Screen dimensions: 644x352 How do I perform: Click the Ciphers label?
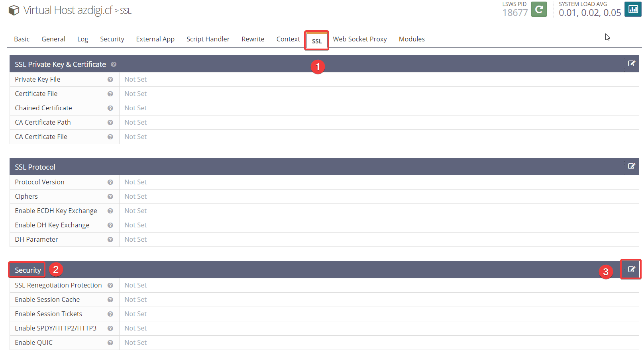pyautogui.click(x=26, y=196)
